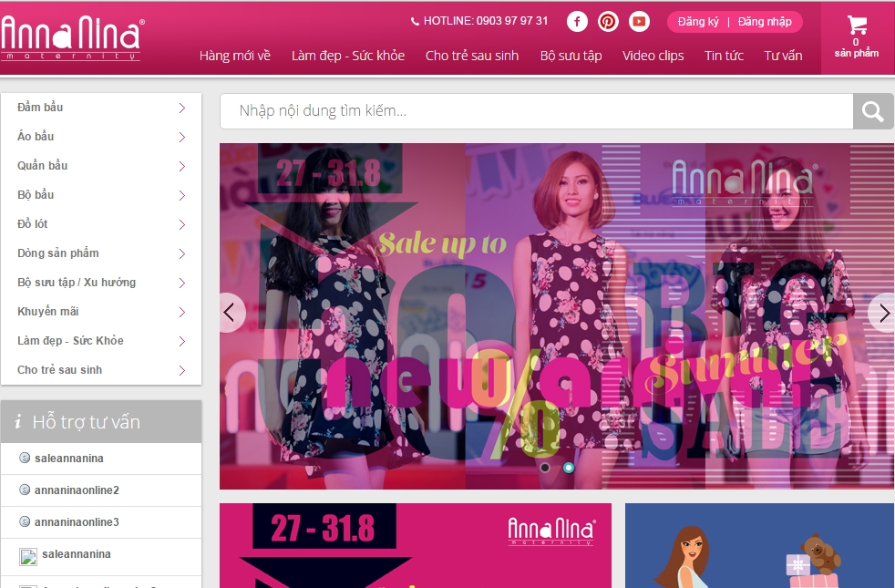895x588 pixels.
Task: Click the phone hotline icon
Action: tap(415, 22)
